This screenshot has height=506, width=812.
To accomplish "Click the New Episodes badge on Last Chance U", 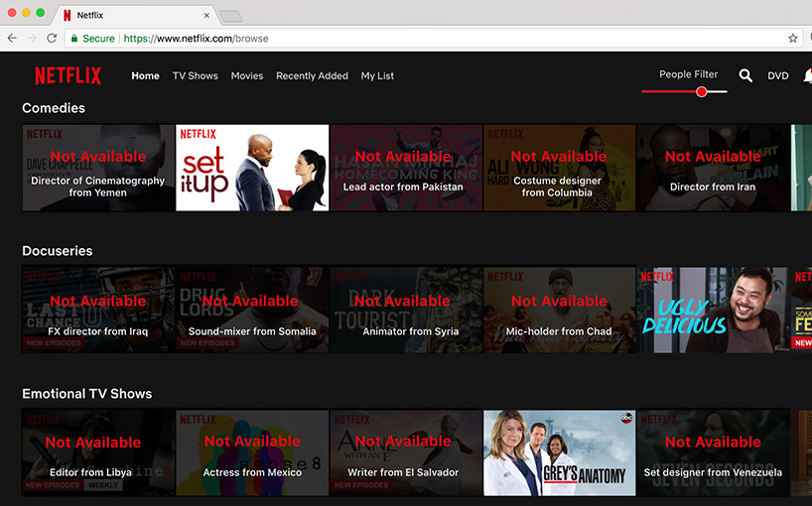I will [x=53, y=343].
